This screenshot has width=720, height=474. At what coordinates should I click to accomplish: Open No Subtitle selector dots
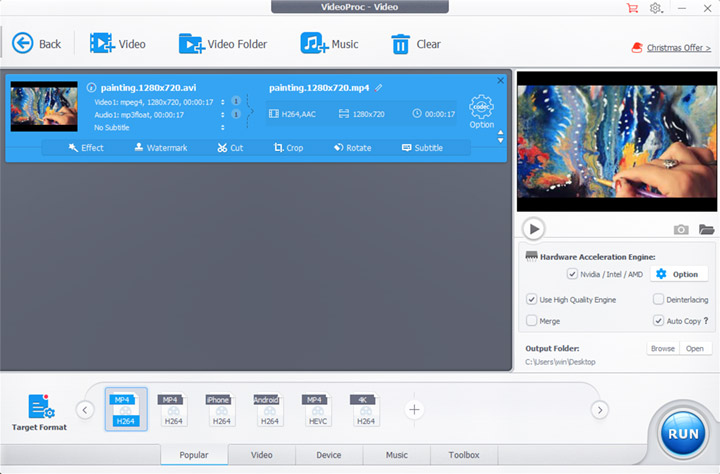[223, 128]
